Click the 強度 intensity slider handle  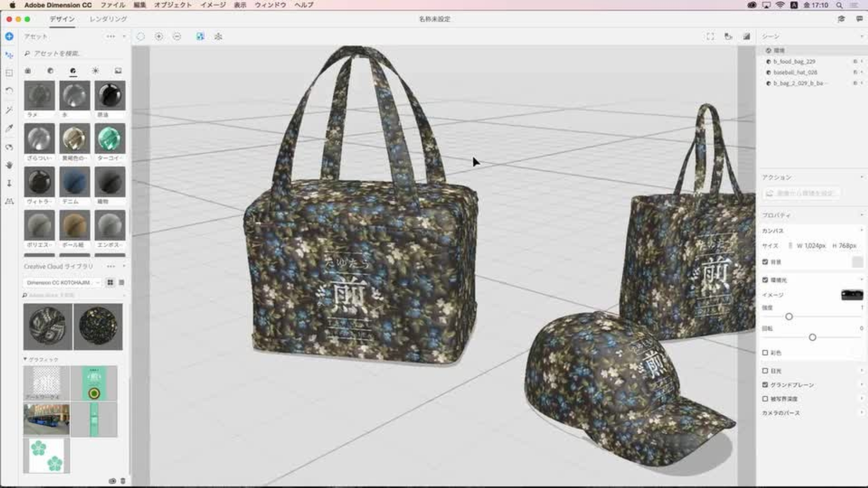pyautogui.click(x=789, y=317)
